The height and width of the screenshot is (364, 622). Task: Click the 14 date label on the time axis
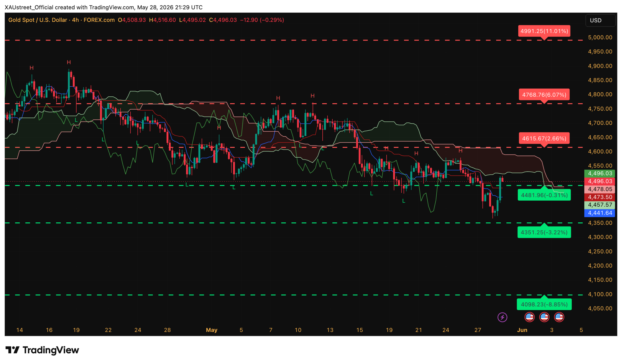(x=19, y=330)
